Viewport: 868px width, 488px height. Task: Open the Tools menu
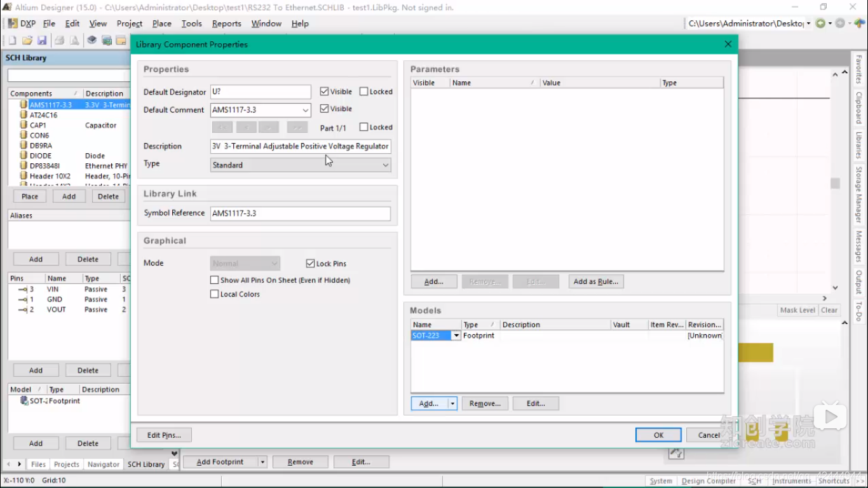pyautogui.click(x=191, y=24)
